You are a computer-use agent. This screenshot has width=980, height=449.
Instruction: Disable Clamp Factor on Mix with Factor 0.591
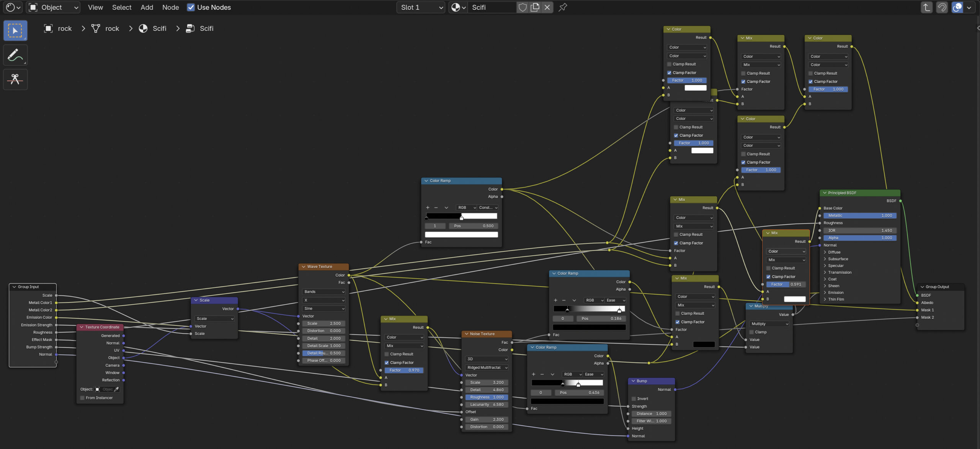point(768,276)
